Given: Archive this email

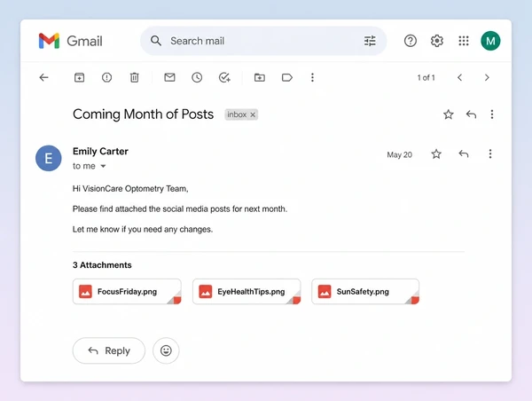Looking at the screenshot, I should 80,77.
